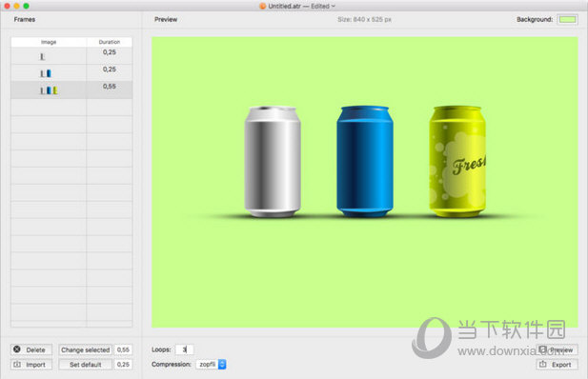Click second frame's duration 0,25
Viewport: 588px width, 379px height.
click(110, 70)
